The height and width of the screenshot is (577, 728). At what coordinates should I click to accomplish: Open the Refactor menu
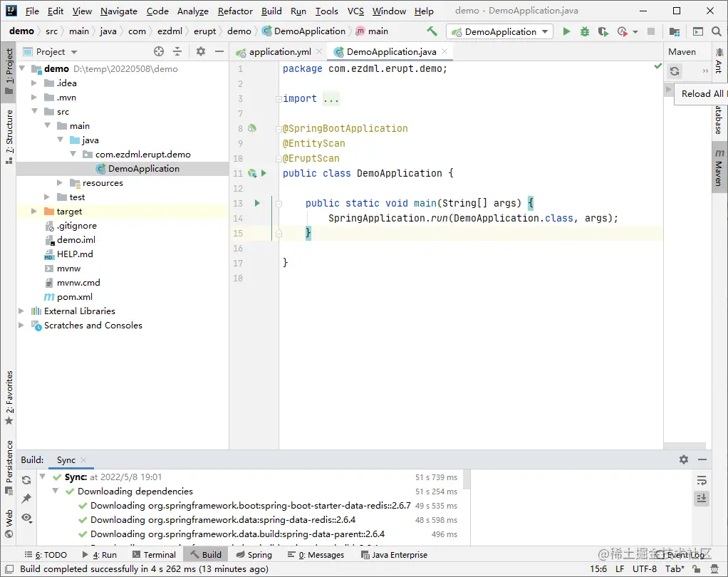point(235,11)
